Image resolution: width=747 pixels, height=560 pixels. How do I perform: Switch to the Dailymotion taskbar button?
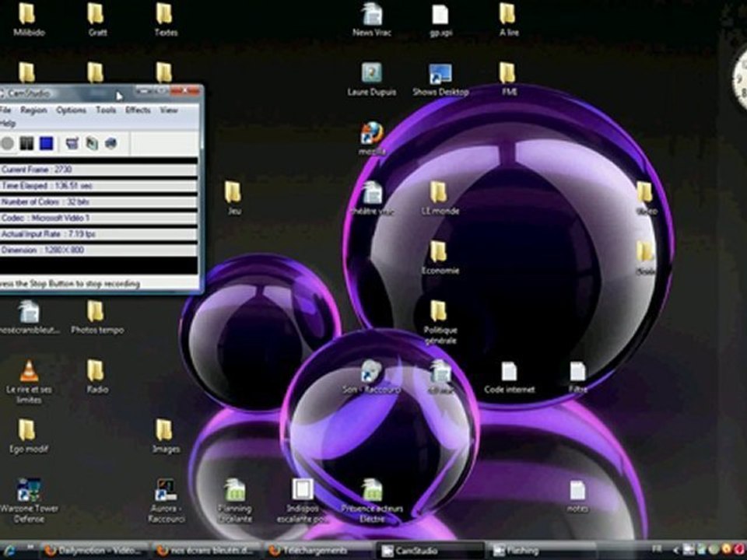(x=92, y=551)
